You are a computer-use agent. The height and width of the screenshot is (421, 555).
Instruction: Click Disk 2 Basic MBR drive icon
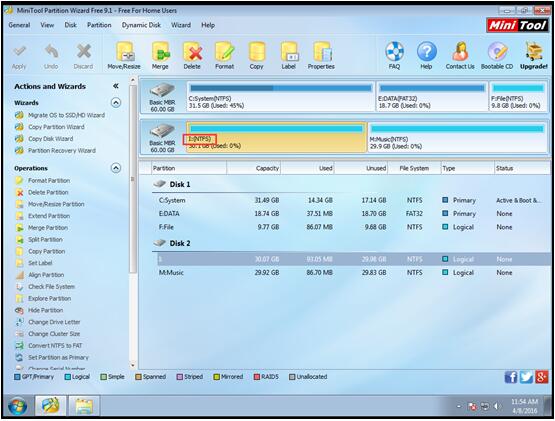[162, 131]
